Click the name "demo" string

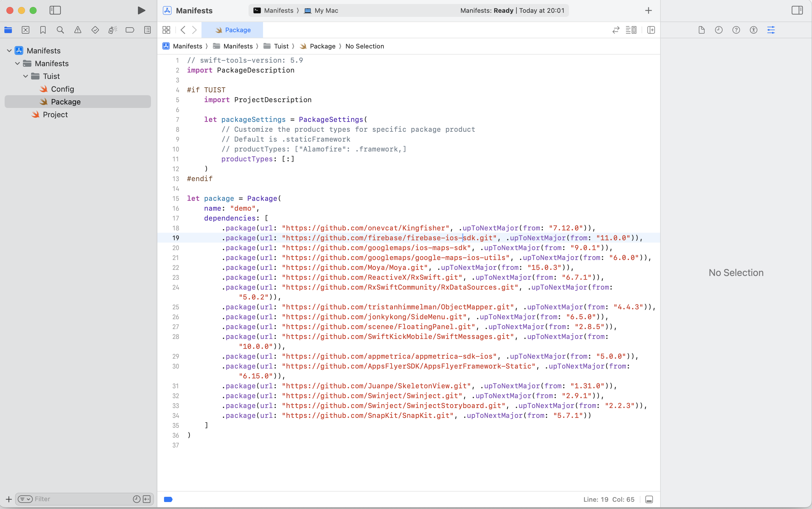pos(243,208)
